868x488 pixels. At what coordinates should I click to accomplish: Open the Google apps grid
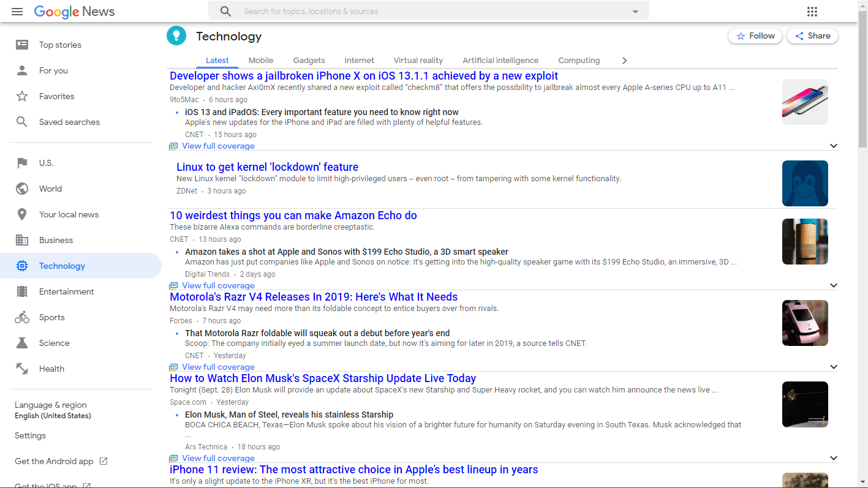pos(812,12)
